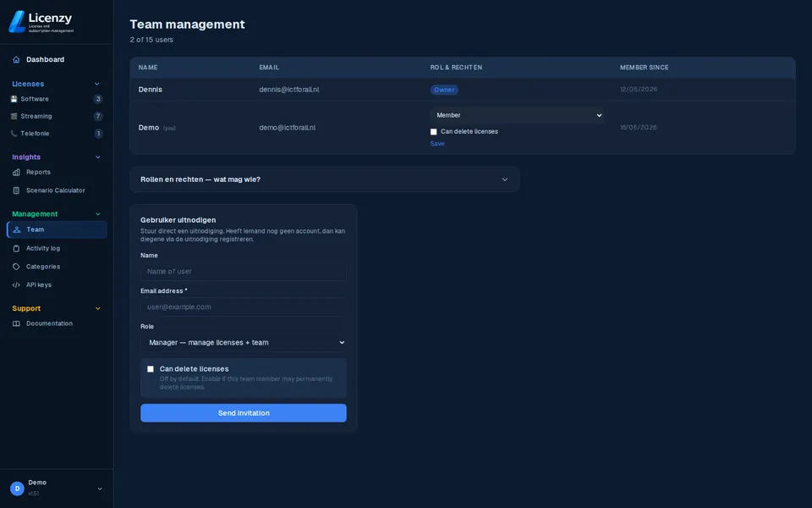Image resolution: width=812 pixels, height=508 pixels.
Task: Click the API keys code icon
Action: pyautogui.click(x=16, y=285)
